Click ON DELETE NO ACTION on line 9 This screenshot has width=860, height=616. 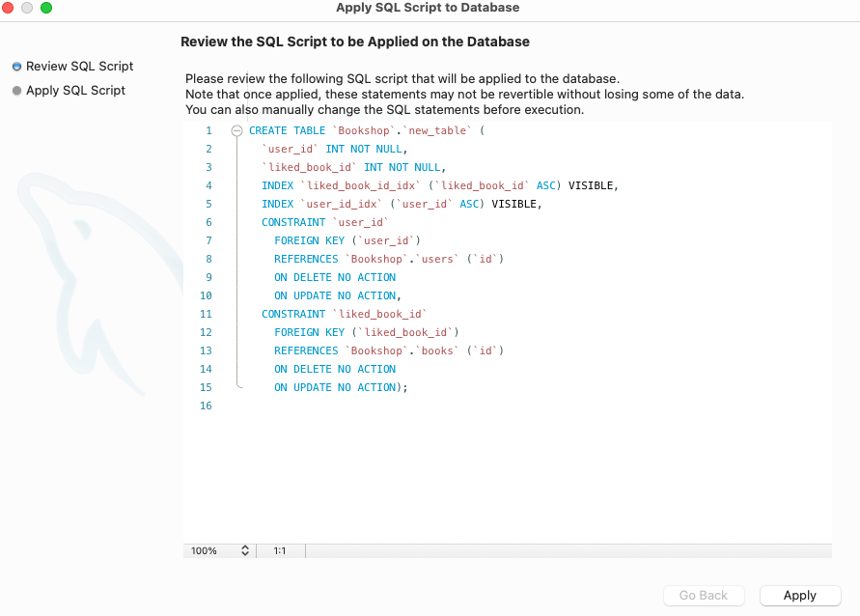click(335, 277)
